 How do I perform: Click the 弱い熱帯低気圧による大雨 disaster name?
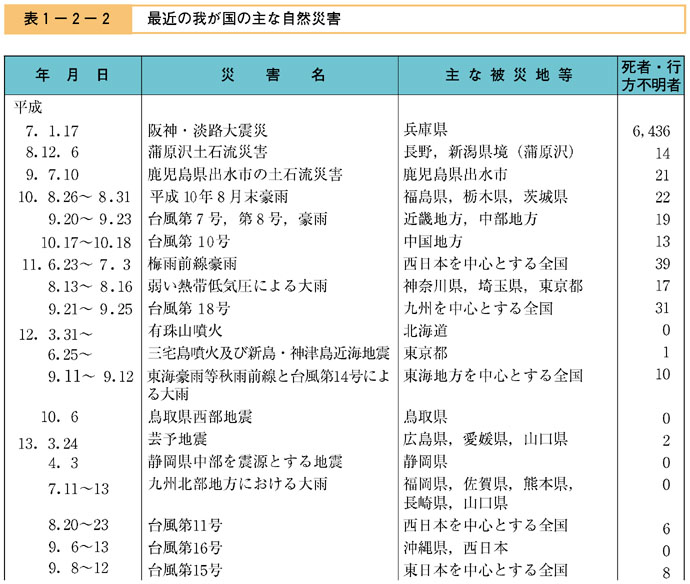pos(238,286)
